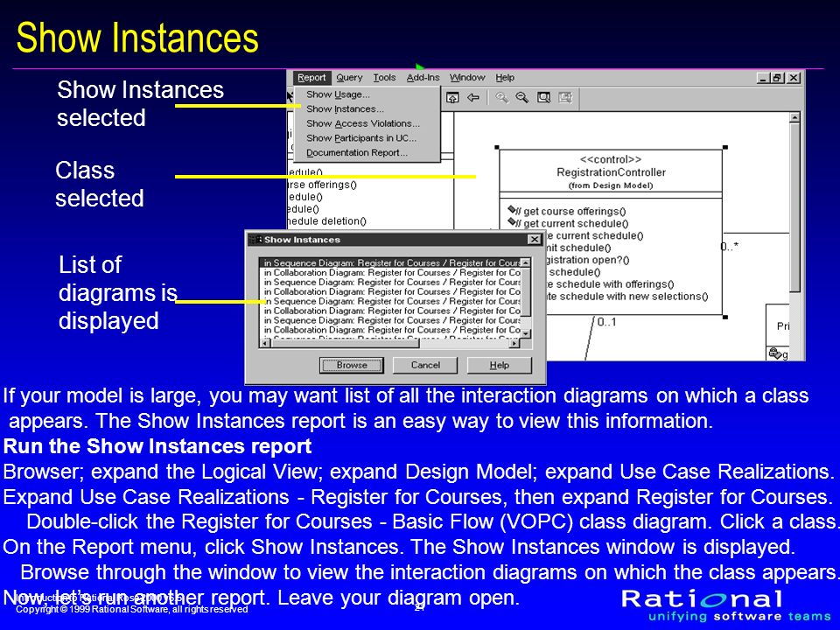Click the Browse button in the dialog
This screenshot has width=840, height=630.
[x=352, y=366]
